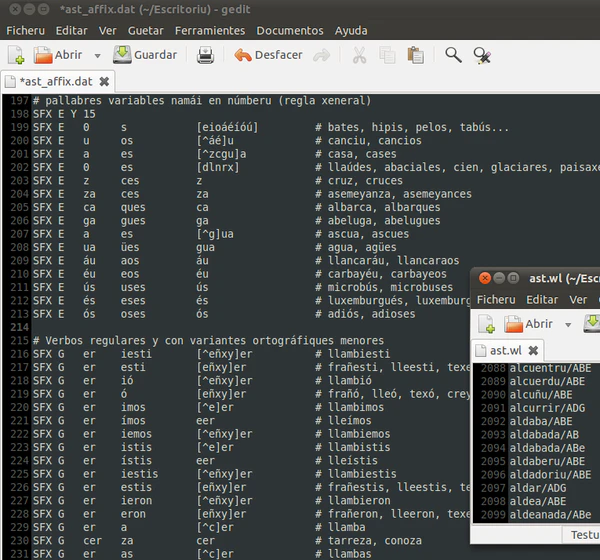600x560 pixels.
Task: Save the file with the Guardar button
Action: [x=145, y=55]
